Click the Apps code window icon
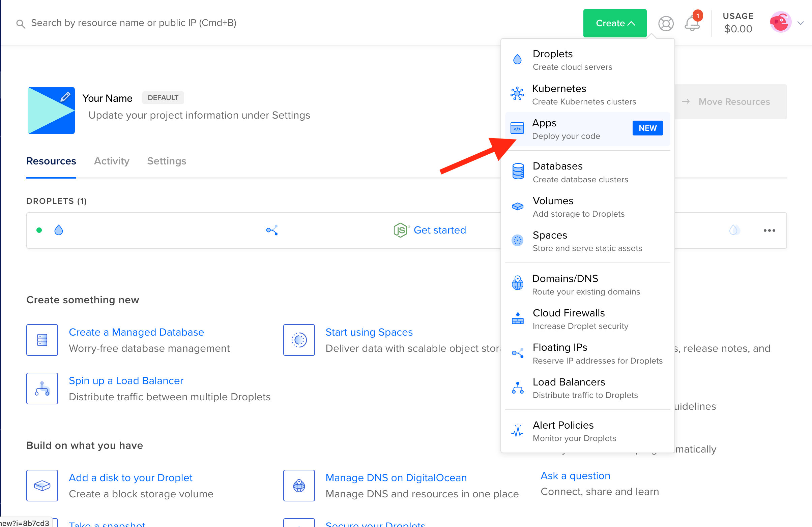 coord(517,128)
